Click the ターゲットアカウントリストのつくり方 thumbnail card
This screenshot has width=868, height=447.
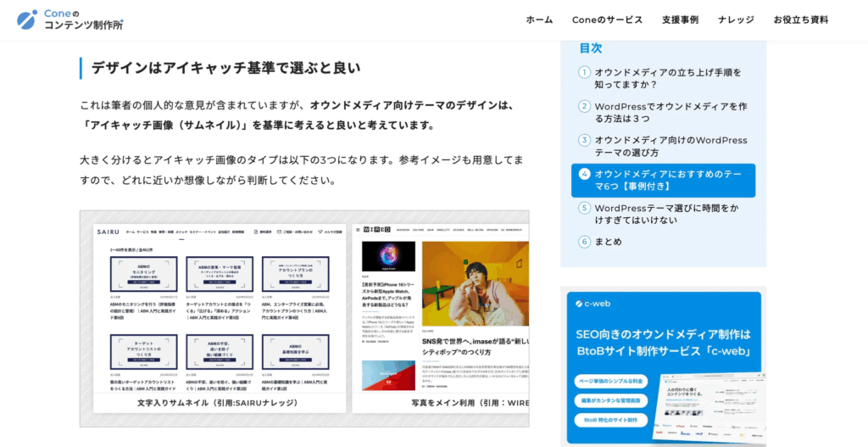coord(144,352)
